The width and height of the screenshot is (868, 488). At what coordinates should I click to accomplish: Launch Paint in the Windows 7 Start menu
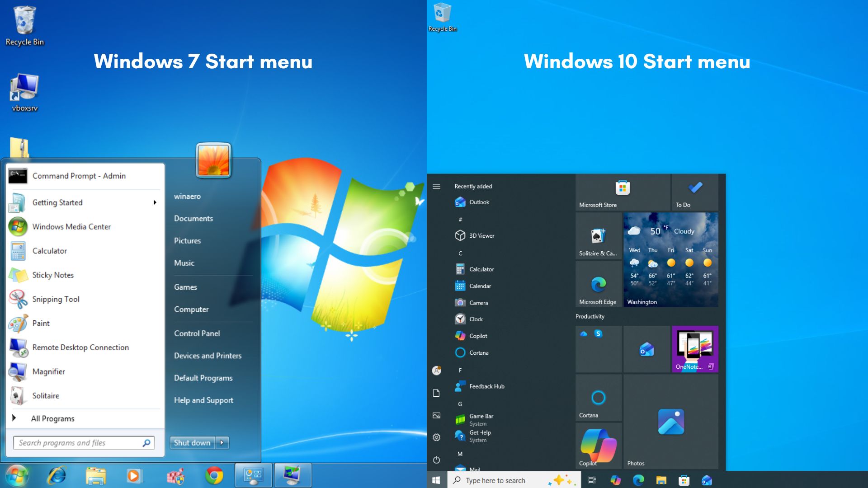(x=41, y=323)
